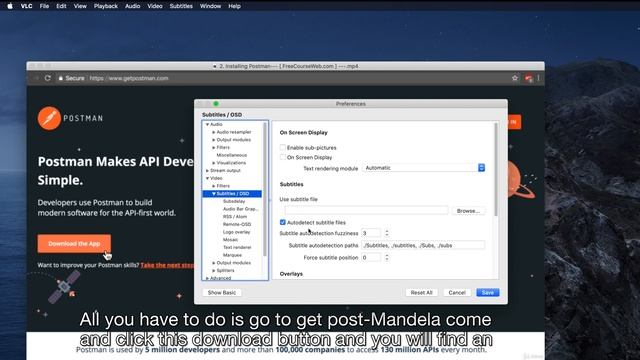Select Miscellaneous under Audio
640x360 pixels.
[x=231, y=155]
